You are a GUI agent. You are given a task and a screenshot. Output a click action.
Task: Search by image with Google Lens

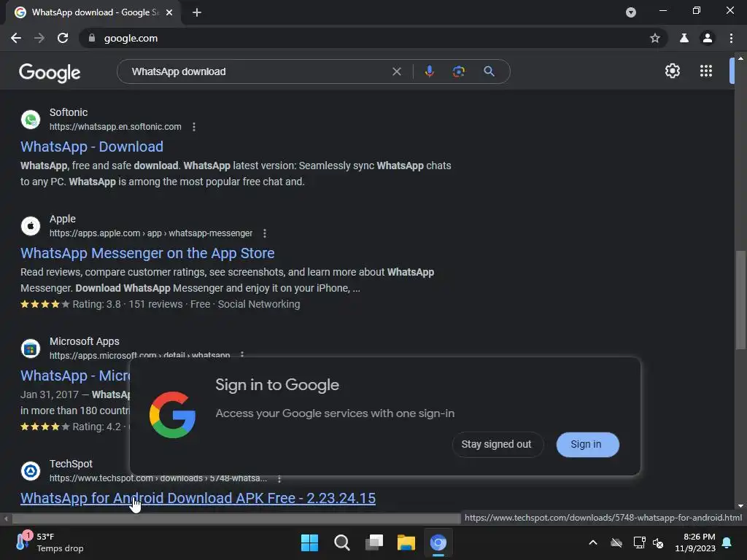pos(458,71)
